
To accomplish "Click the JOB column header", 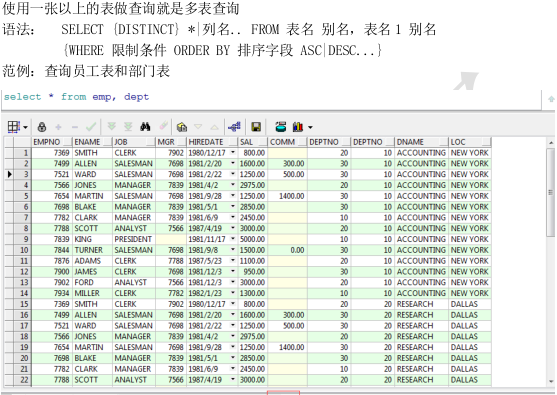I will coord(134,142).
